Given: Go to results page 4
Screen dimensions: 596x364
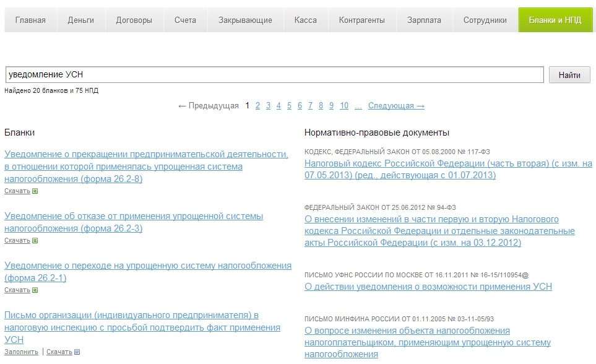Looking at the screenshot, I should click(279, 106).
